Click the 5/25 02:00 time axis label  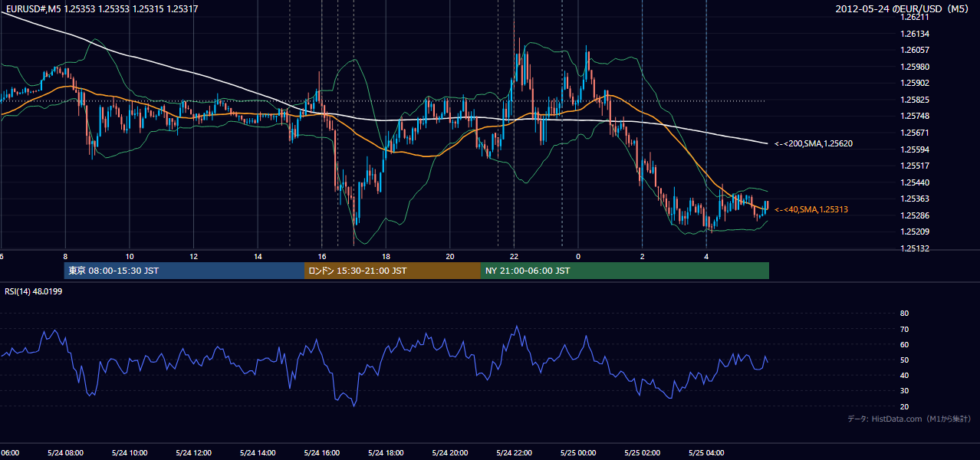pyautogui.click(x=642, y=452)
